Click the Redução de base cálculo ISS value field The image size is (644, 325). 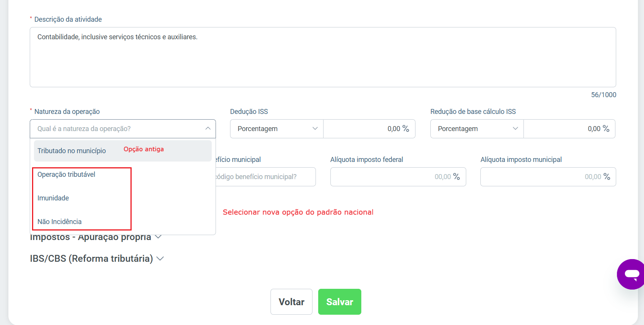tap(569, 129)
